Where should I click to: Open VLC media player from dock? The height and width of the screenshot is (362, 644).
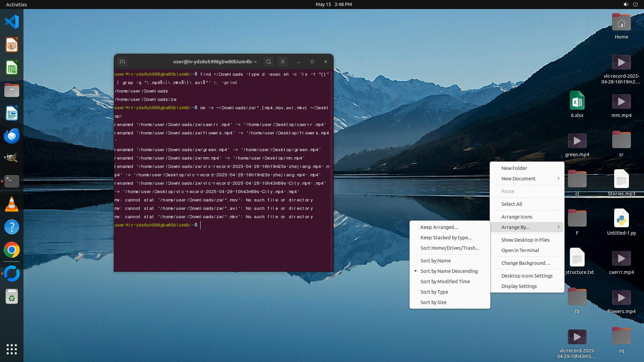(12, 204)
